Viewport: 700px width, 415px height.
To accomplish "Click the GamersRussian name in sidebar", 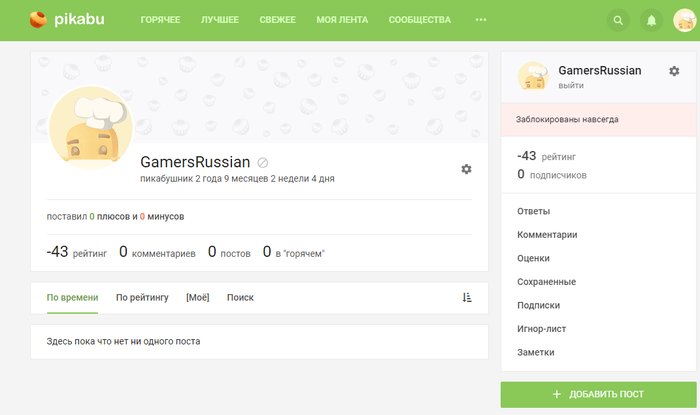I will pyautogui.click(x=600, y=71).
